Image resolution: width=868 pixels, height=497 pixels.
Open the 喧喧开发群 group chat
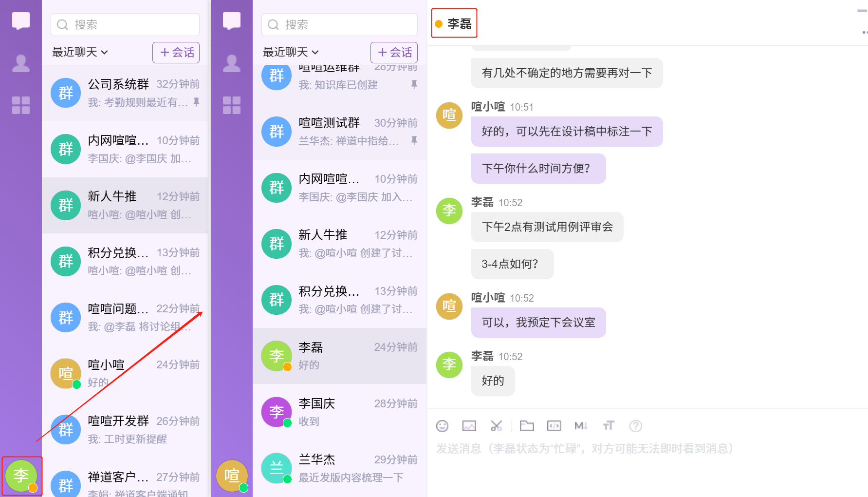point(126,429)
